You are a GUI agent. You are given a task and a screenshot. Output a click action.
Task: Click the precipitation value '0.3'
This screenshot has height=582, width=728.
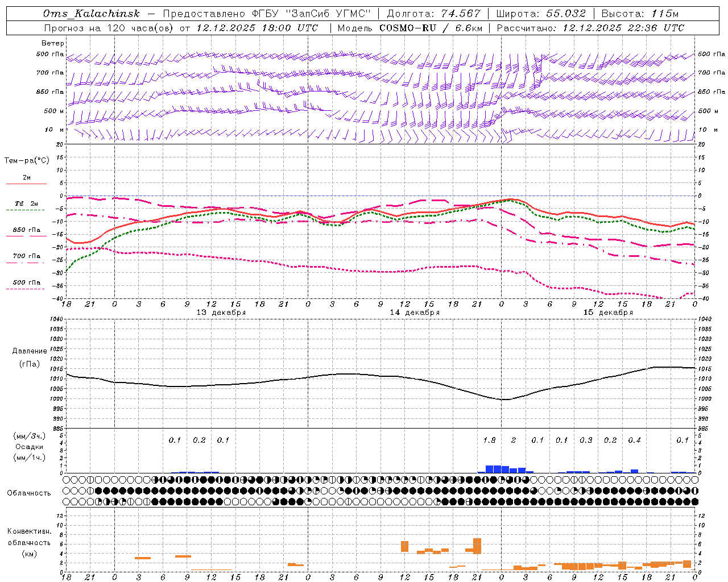pyautogui.click(x=586, y=440)
